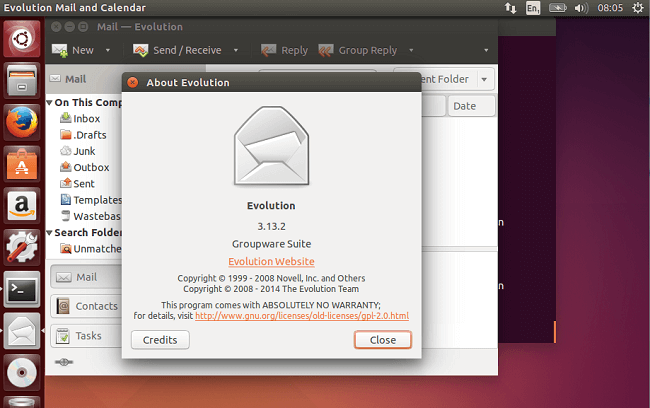Select the Unmatched search folder
The width and height of the screenshot is (650, 408).
tap(91, 249)
